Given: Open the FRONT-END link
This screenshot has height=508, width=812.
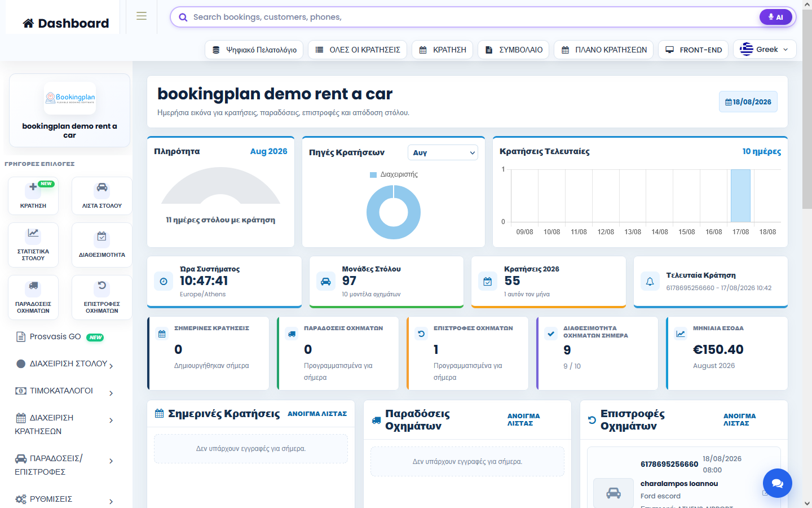Looking at the screenshot, I should pos(694,50).
